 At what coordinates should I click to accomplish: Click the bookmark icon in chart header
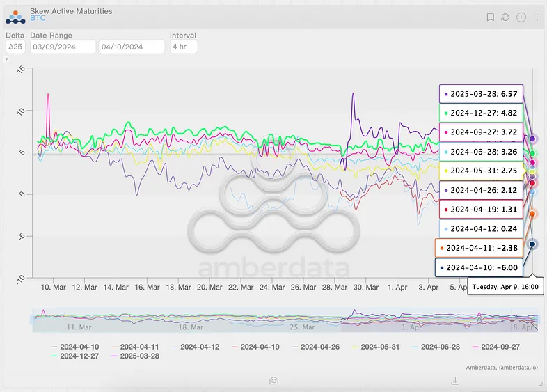[x=490, y=17]
